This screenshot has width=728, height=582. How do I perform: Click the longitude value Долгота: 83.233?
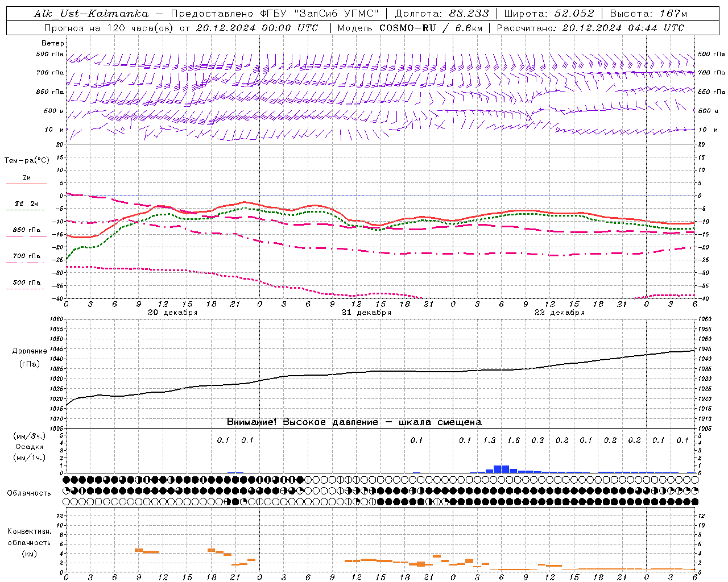441,14
